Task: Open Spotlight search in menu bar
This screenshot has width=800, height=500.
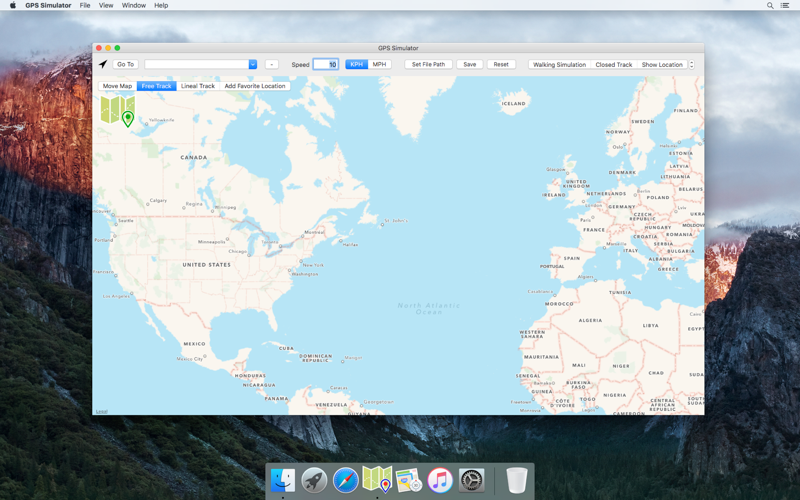Action: (x=770, y=5)
